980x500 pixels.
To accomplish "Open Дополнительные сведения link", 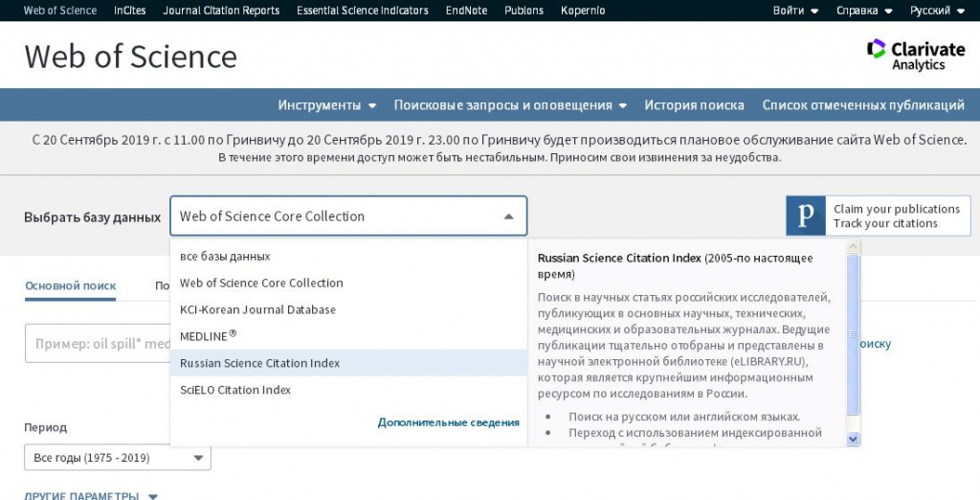I will point(448,422).
